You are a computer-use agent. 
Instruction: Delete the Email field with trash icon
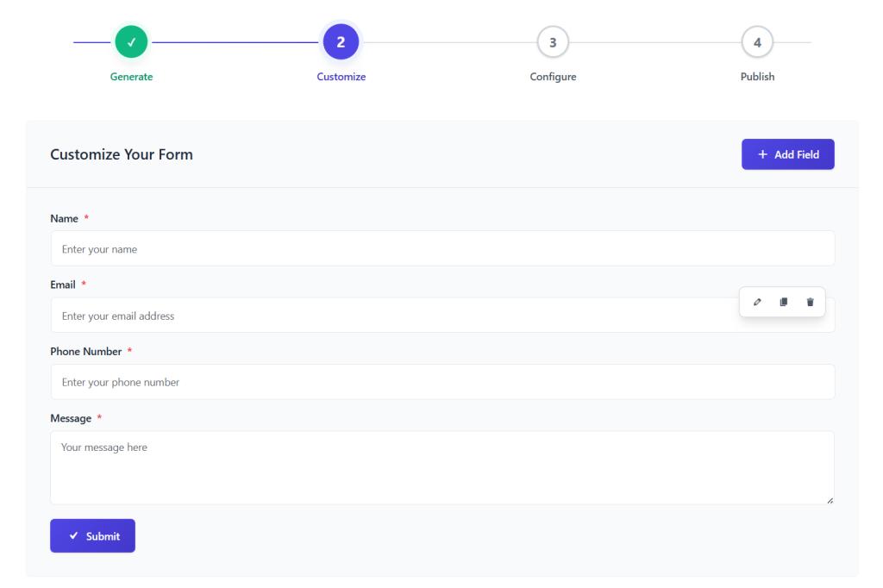[x=810, y=302]
